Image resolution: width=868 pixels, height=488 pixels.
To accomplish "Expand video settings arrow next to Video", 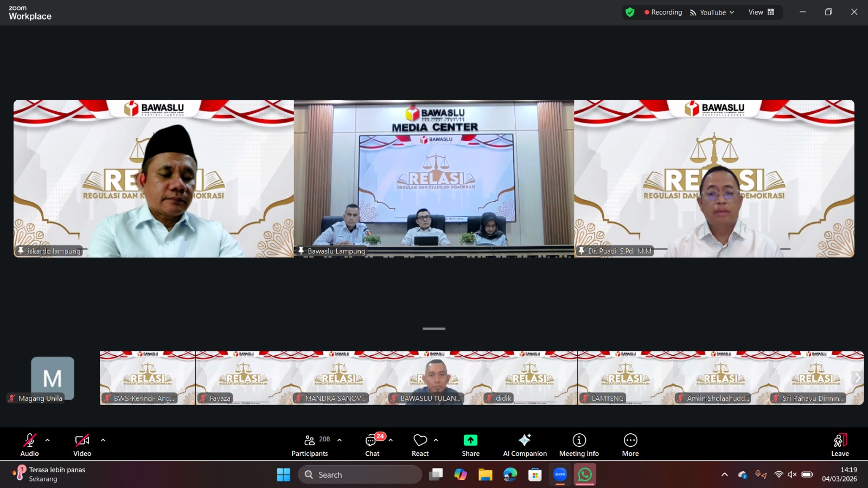I will point(103,440).
